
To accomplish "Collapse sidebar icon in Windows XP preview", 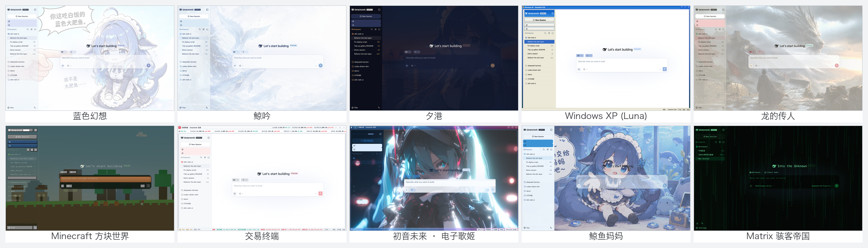I will point(553,14).
